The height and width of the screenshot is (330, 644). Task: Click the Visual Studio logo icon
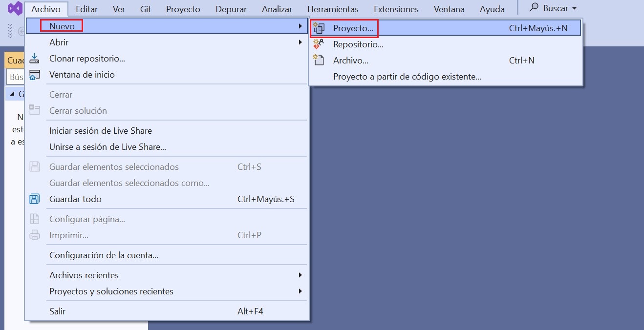[14, 9]
